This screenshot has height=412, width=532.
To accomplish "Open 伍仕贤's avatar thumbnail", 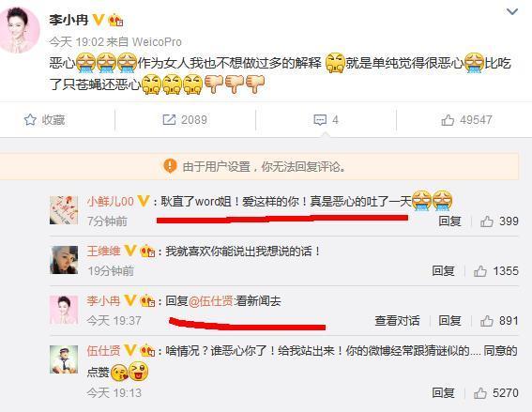I will [64, 359].
